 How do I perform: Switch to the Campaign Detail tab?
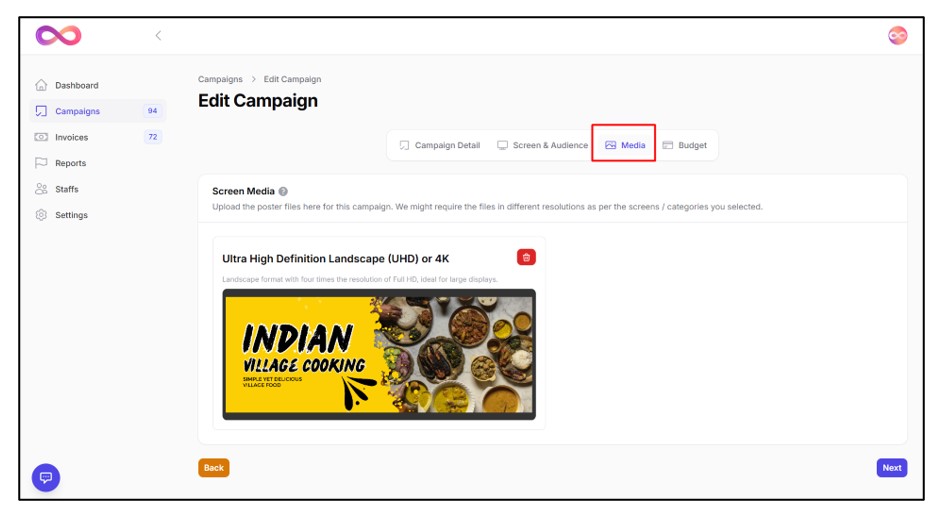440,146
